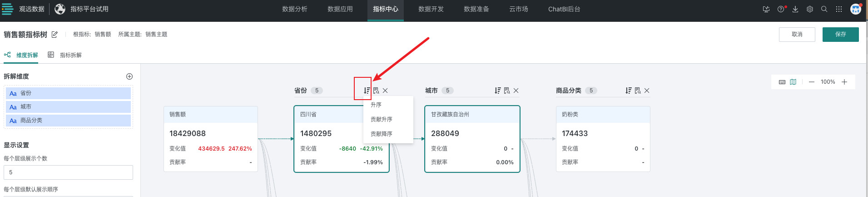Click the search magnifier in the top bar
This screenshot has height=197, width=868.
(824, 9)
